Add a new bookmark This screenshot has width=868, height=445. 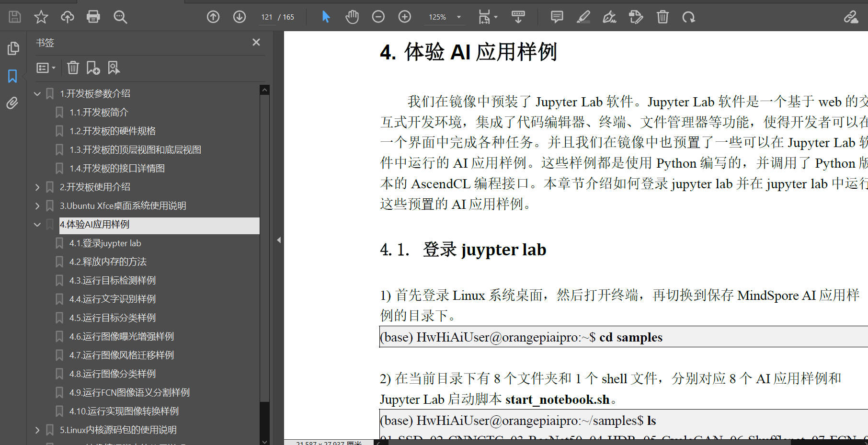93,68
